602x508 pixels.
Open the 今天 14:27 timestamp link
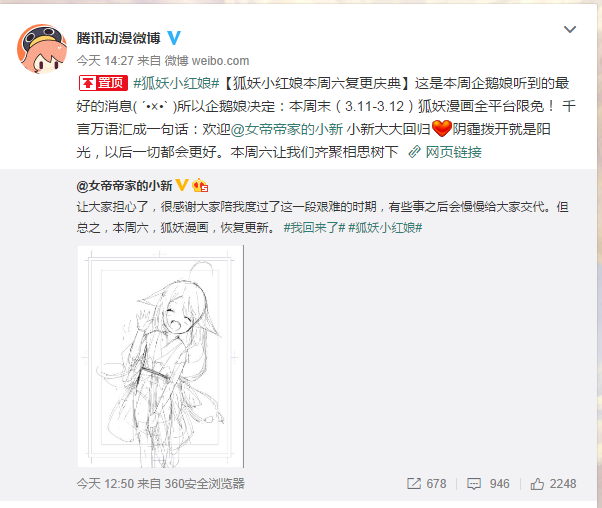[105, 61]
